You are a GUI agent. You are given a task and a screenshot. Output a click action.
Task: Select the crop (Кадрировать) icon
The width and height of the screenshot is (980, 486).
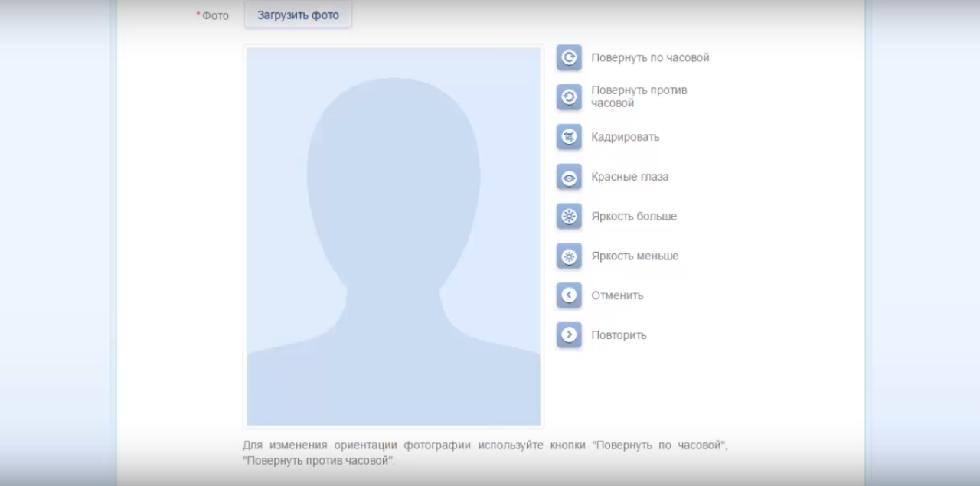coord(569,137)
